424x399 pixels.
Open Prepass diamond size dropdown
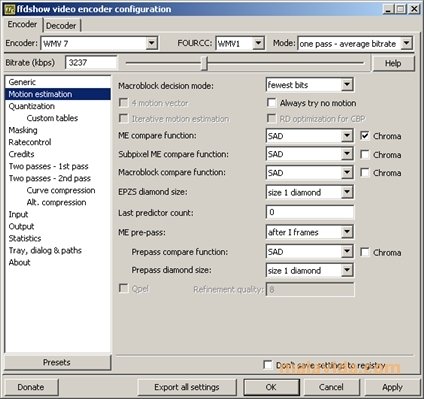click(x=310, y=270)
